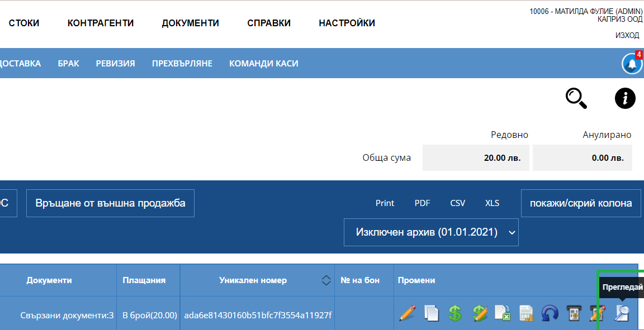
Task: Click the № на бон column header
Action: [360, 280]
